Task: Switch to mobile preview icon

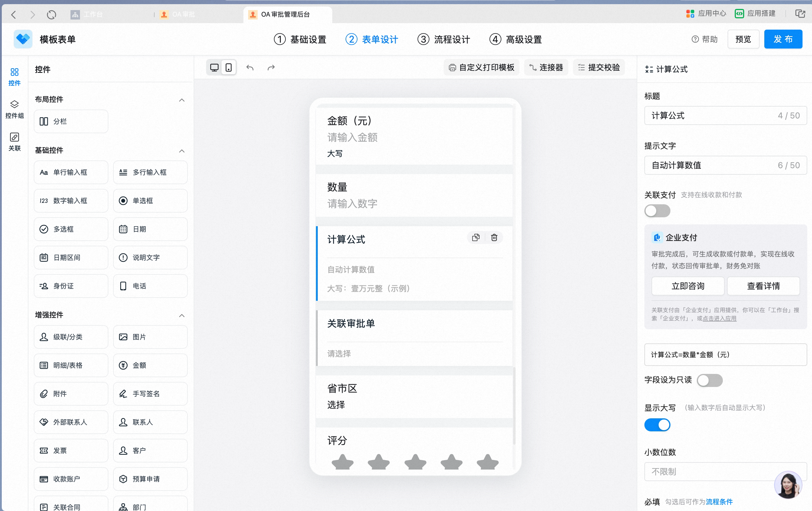Action: (x=229, y=68)
